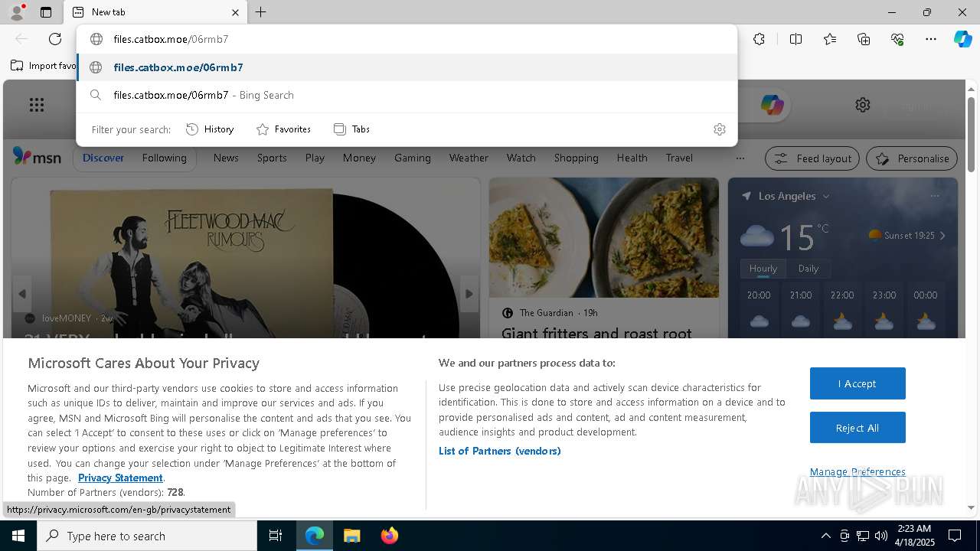
Task: Expand the Los Angeles location dropdown
Action: pos(826,197)
